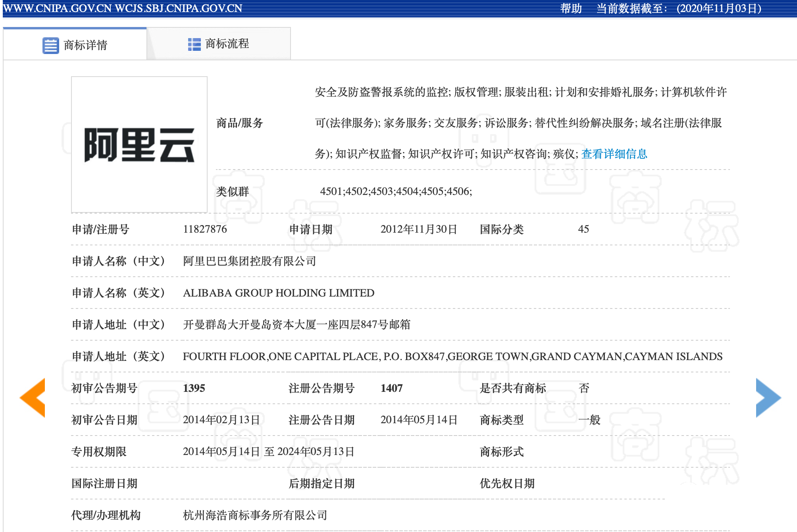Viewport: 797px width, 532px height.
Task: Click the 国际注册日期 label
Action: coord(104,483)
